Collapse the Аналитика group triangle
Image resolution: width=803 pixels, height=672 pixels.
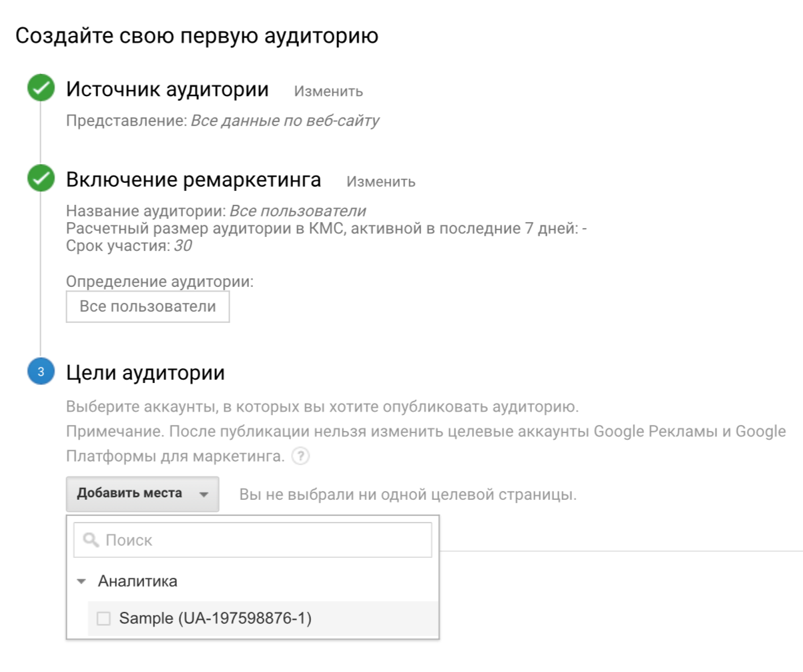[82, 581]
